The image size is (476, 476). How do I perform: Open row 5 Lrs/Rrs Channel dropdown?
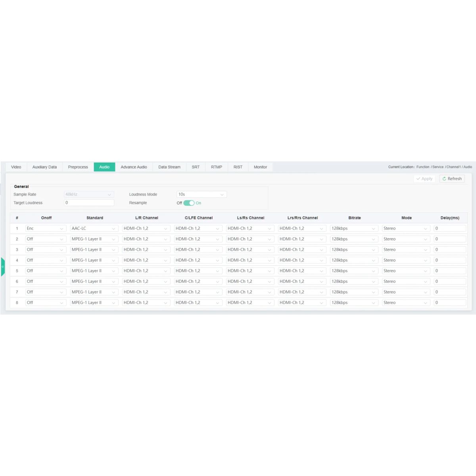click(x=302, y=271)
